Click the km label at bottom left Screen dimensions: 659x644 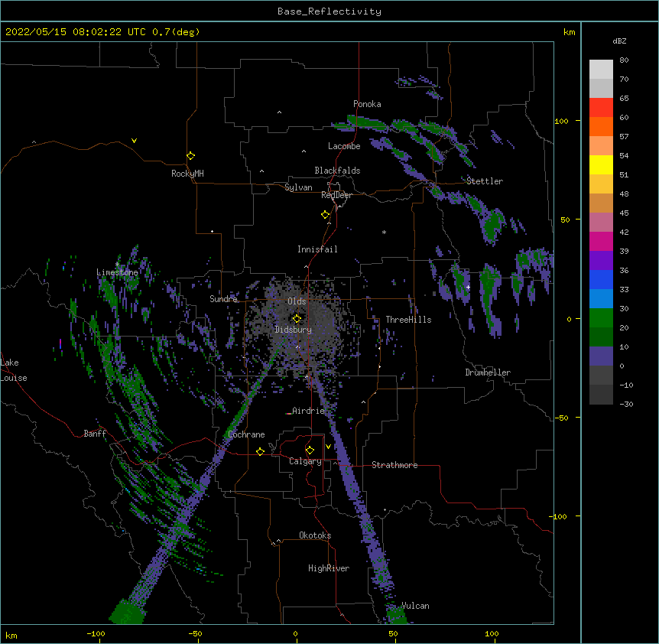point(11,636)
